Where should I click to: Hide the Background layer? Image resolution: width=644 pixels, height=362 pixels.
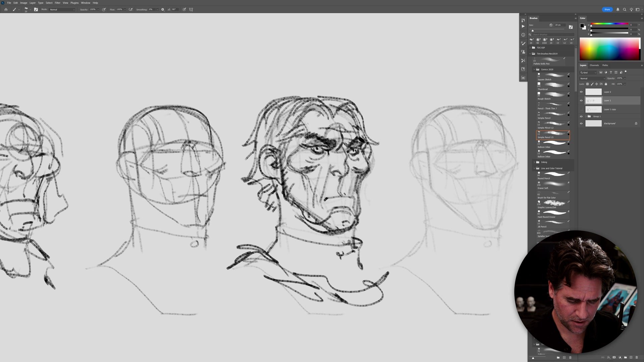point(581,123)
